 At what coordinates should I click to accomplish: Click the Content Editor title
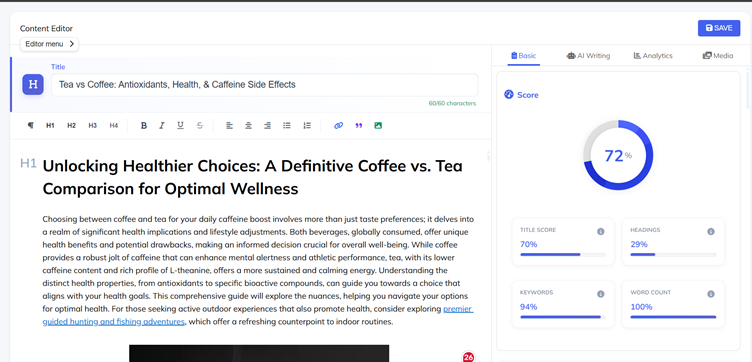coord(46,28)
